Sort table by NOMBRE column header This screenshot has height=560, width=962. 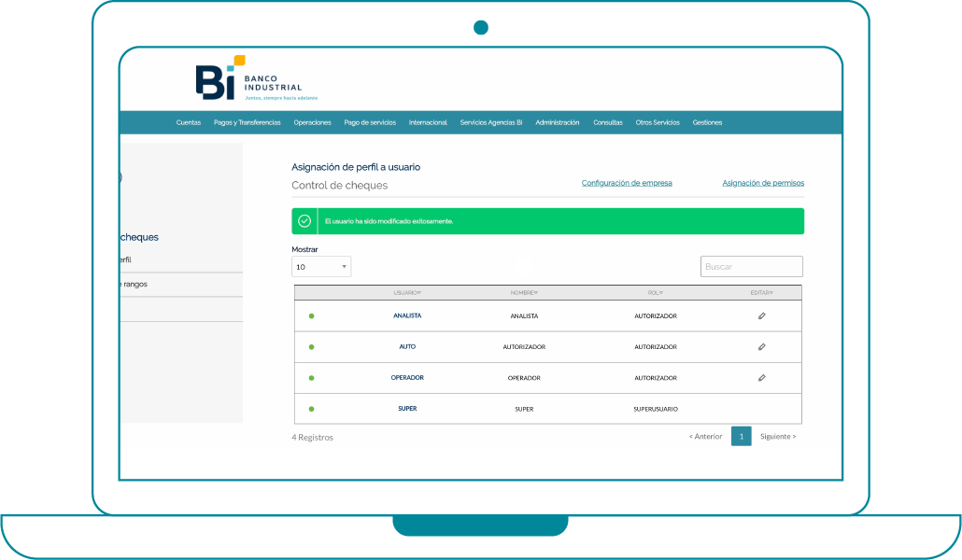tap(524, 293)
